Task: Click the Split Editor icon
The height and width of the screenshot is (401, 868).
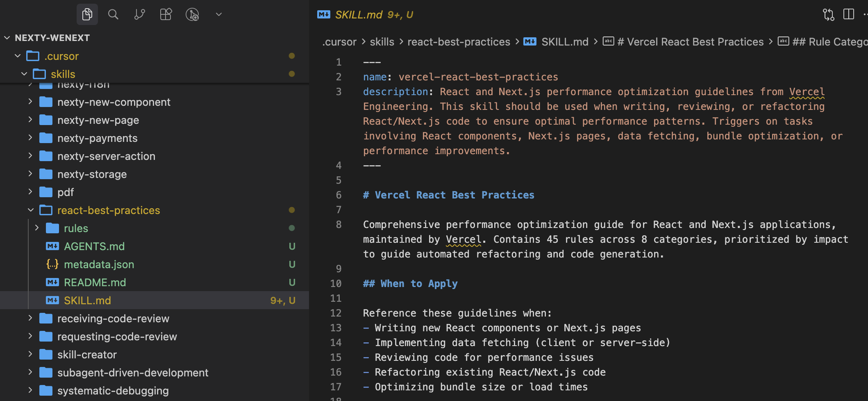Action: pyautogui.click(x=848, y=15)
